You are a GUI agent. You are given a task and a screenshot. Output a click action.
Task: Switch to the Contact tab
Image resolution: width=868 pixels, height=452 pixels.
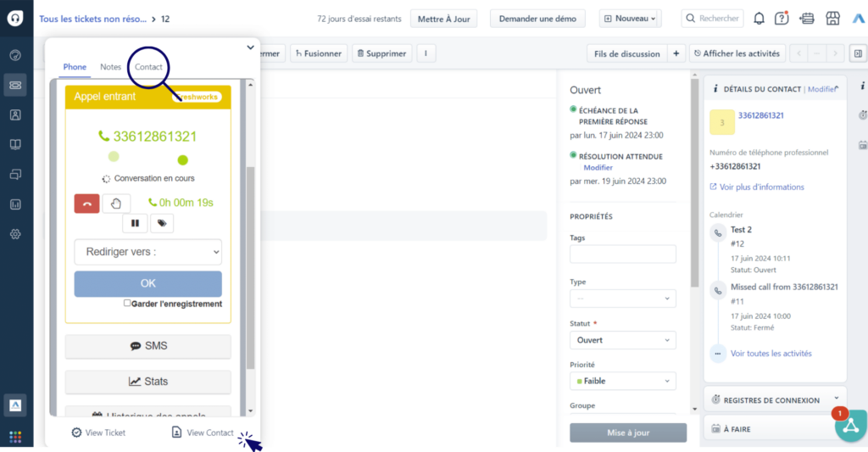point(148,66)
